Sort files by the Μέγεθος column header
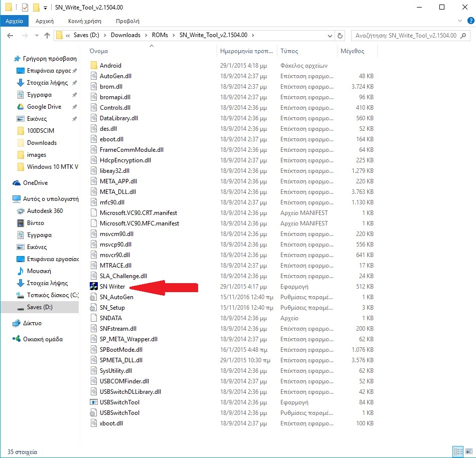 (x=353, y=51)
